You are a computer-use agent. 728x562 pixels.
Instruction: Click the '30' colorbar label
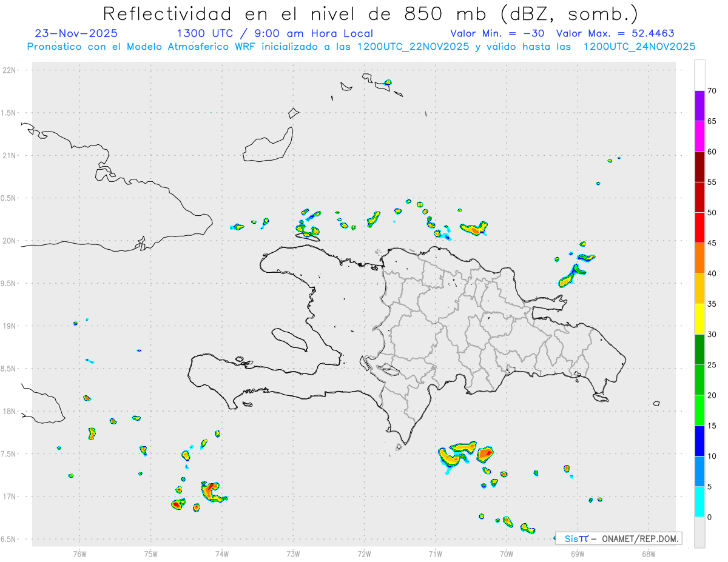point(712,335)
